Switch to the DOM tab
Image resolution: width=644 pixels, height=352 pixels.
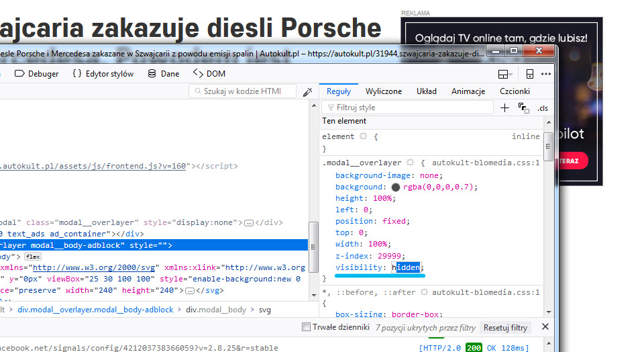pyautogui.click(x=209, y=74)
